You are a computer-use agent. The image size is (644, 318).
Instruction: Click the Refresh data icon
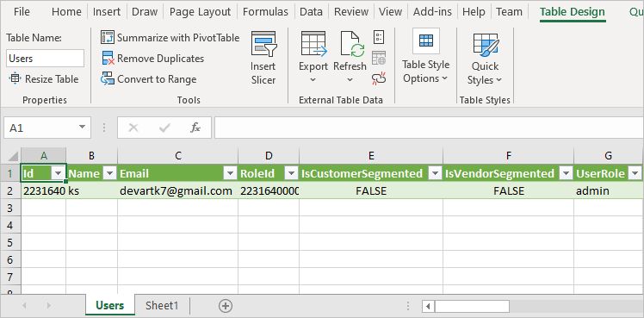point(352,44)
